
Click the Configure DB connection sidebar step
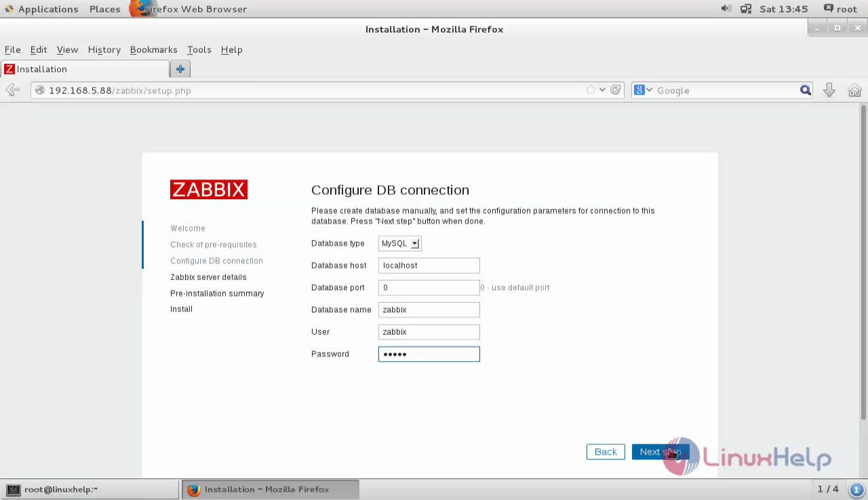pos(216,261)
